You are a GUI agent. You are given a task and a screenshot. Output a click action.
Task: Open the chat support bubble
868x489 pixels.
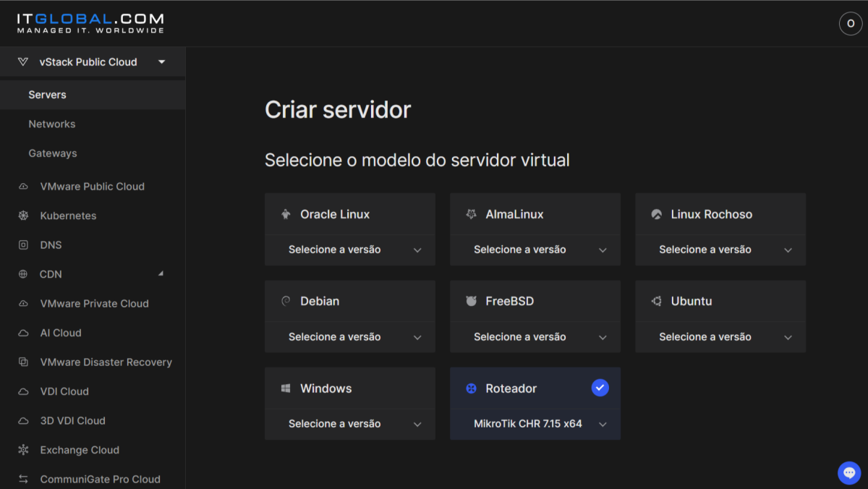pos(849,472)
